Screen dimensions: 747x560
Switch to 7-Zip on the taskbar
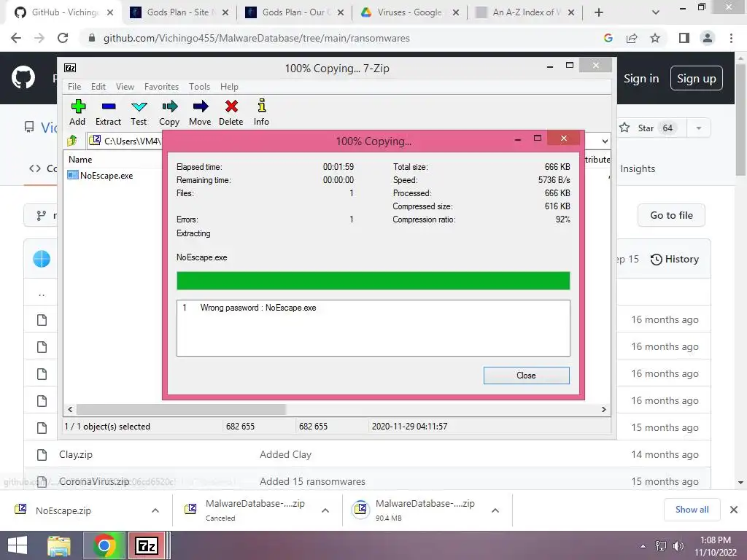coord(147,545)
